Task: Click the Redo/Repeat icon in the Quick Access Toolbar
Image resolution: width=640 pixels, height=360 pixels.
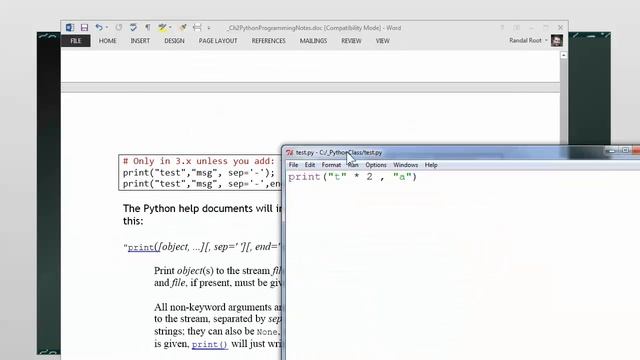Action: click(119, 27)
